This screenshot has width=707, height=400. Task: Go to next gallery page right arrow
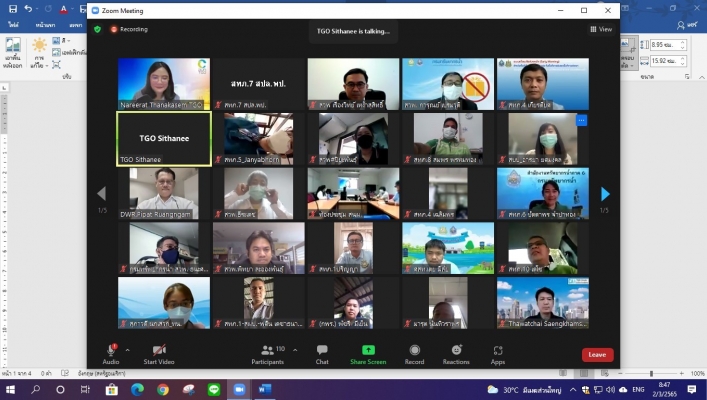click(x=604, y=194)
